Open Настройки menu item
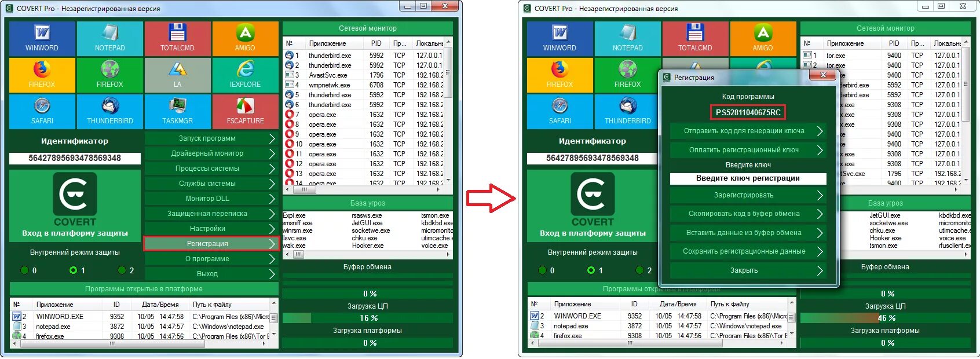The height and width of the screenshot is (359, 980). click(x=211, y=229)
